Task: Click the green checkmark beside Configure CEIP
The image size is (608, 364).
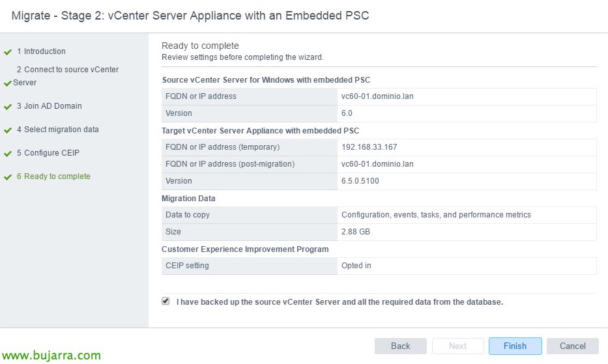Action: 8,154
